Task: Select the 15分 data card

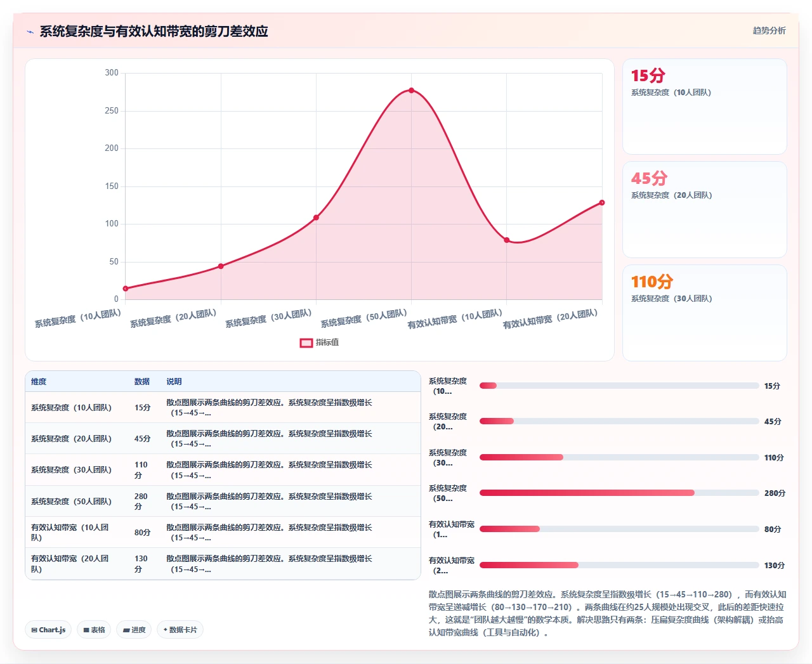Action: pyautogui.click(x=704, y=107)
